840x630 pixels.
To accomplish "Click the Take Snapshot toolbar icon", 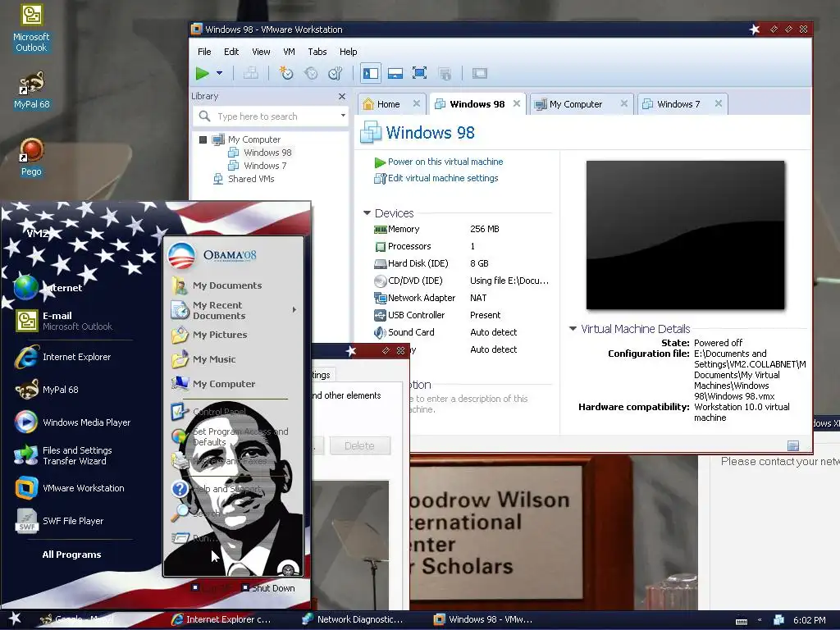I will [286, 73].
